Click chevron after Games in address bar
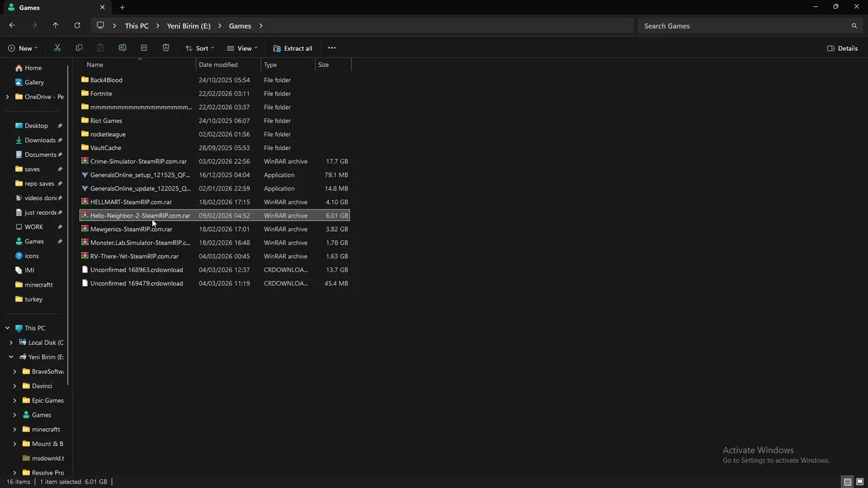 click(261, 26)
